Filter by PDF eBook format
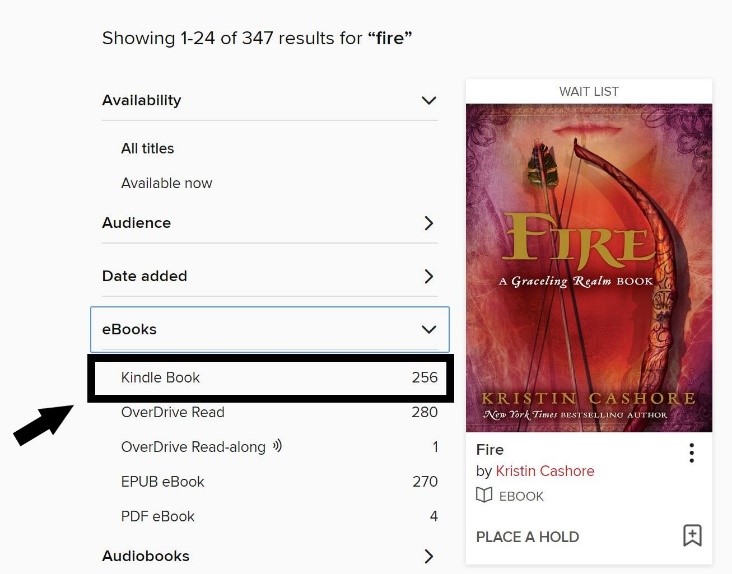 coord(158,516)
